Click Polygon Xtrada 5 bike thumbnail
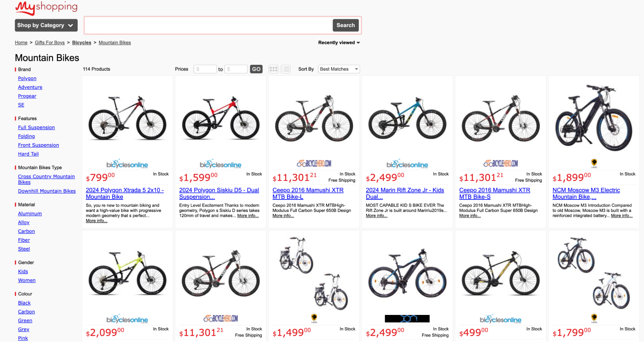The height and width of the screenshot is (342, 644). click(127, 118)
